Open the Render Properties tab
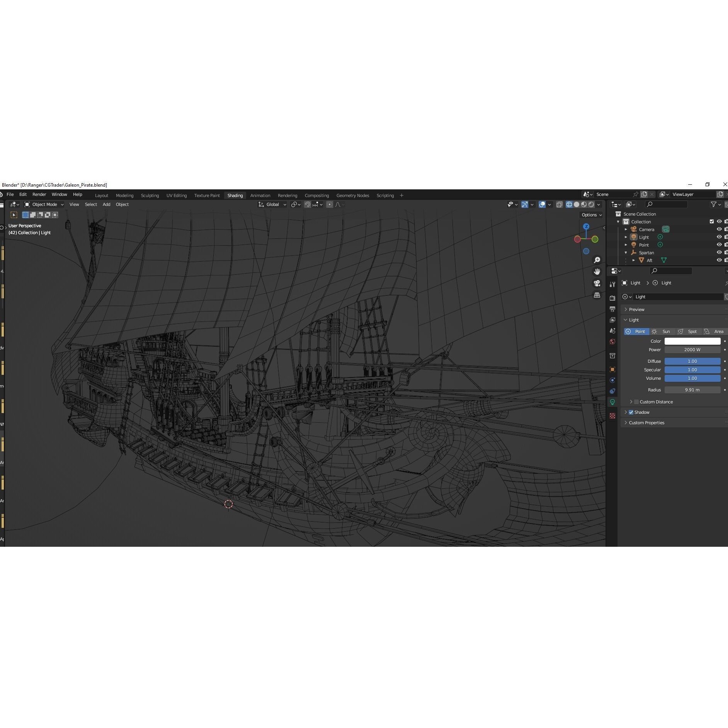 613,298
